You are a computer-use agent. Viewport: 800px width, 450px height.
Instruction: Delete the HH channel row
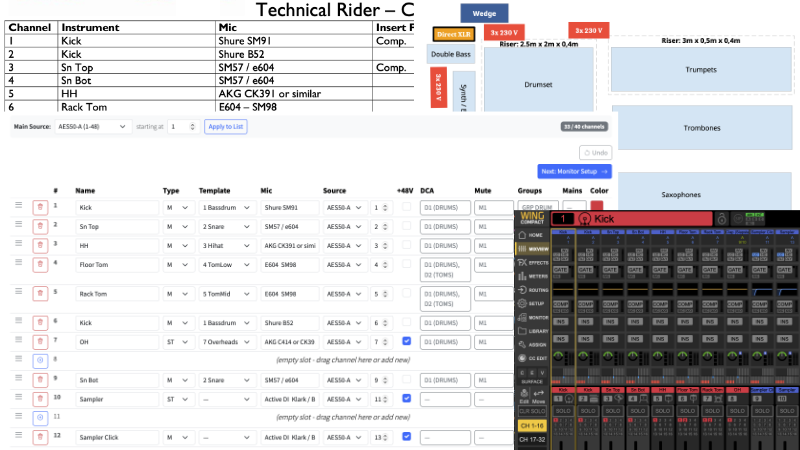[40, 246]
